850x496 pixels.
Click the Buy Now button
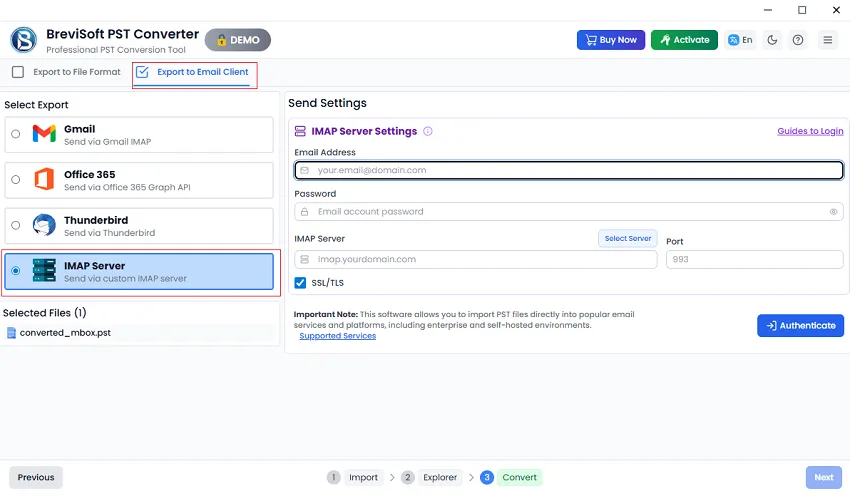point(610,40)
